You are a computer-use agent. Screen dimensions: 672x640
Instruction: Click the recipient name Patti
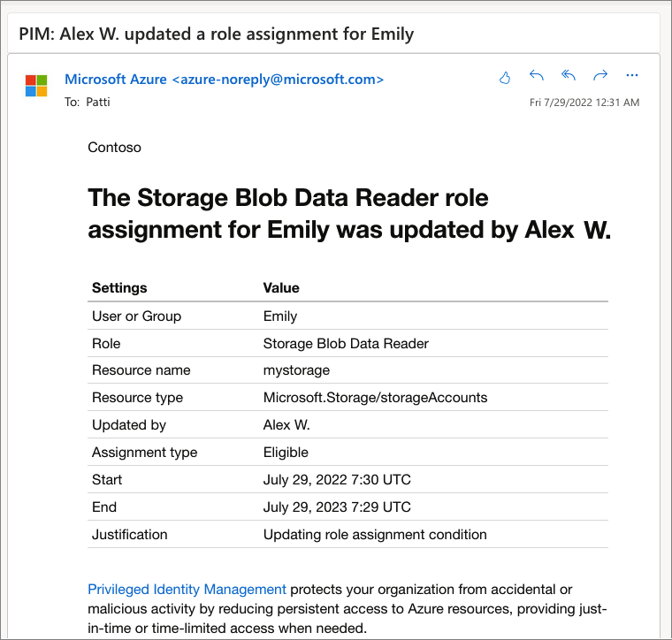click(x=98, y=102)
